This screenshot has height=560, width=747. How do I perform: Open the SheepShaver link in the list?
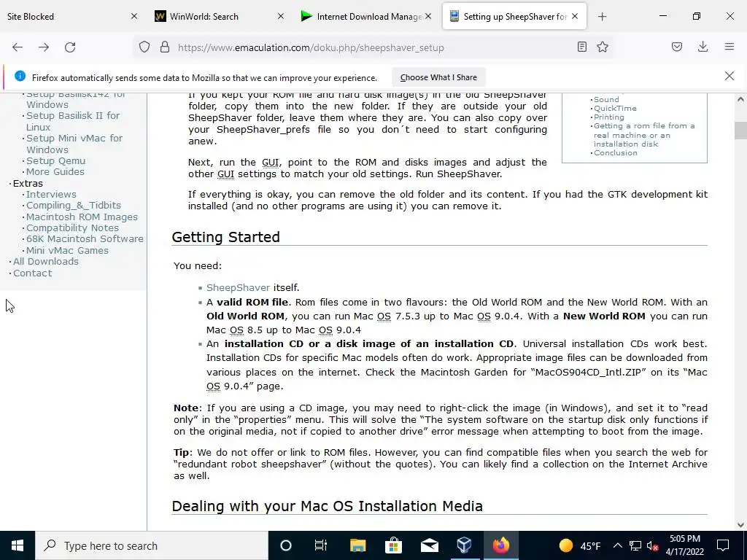tap(239, 287)
